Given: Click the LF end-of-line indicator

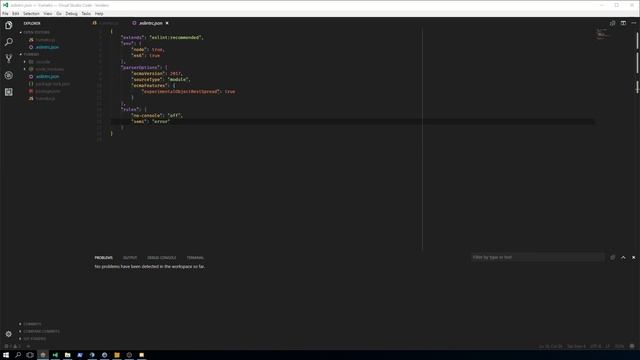Looking at the screenshot, I should tap(607, 346).
